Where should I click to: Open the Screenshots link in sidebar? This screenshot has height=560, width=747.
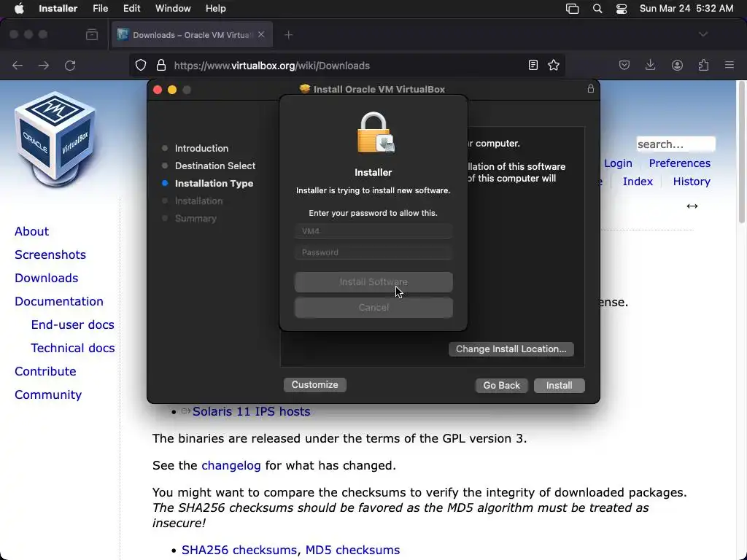coord(50,254)
